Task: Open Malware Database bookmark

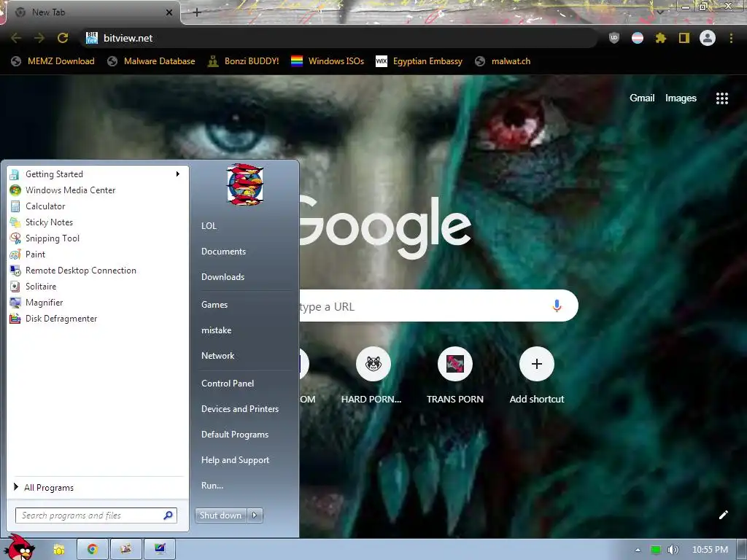Action: (151, 61)
